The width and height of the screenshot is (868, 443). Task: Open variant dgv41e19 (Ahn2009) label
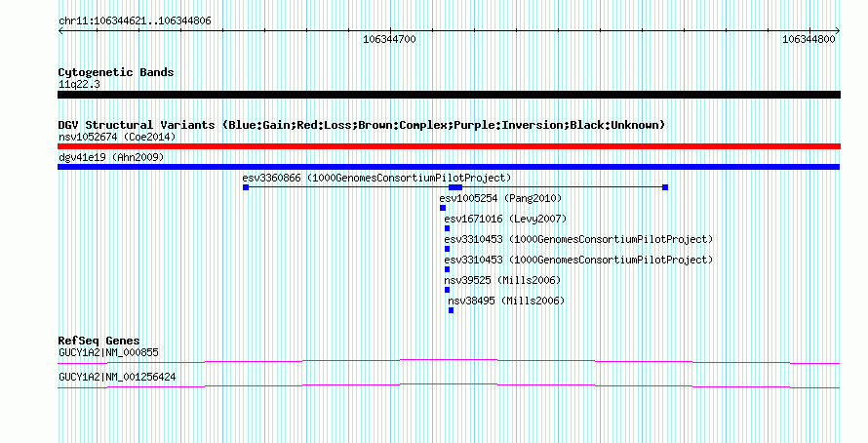click(x=111, y=157)
